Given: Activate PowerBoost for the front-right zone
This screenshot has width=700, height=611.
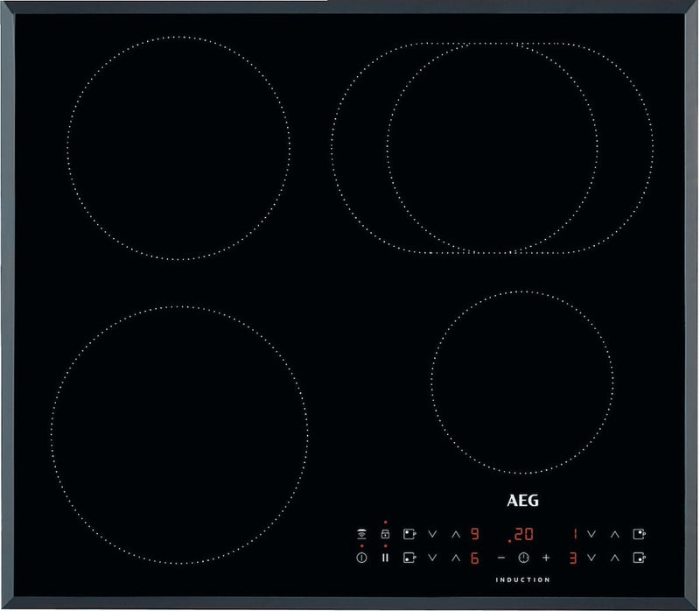Looking at the screenshot, I should click(640, 558).
